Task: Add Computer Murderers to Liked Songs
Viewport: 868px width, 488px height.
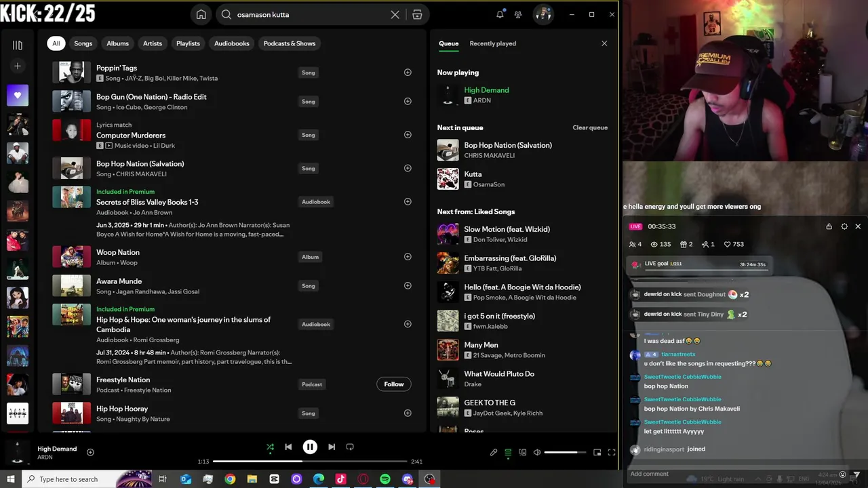Action: point(408,134)
